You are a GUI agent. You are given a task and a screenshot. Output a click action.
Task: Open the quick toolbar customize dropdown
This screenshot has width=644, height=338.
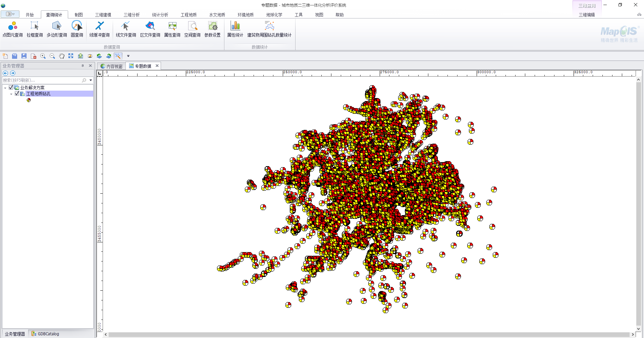coord(128,56)
